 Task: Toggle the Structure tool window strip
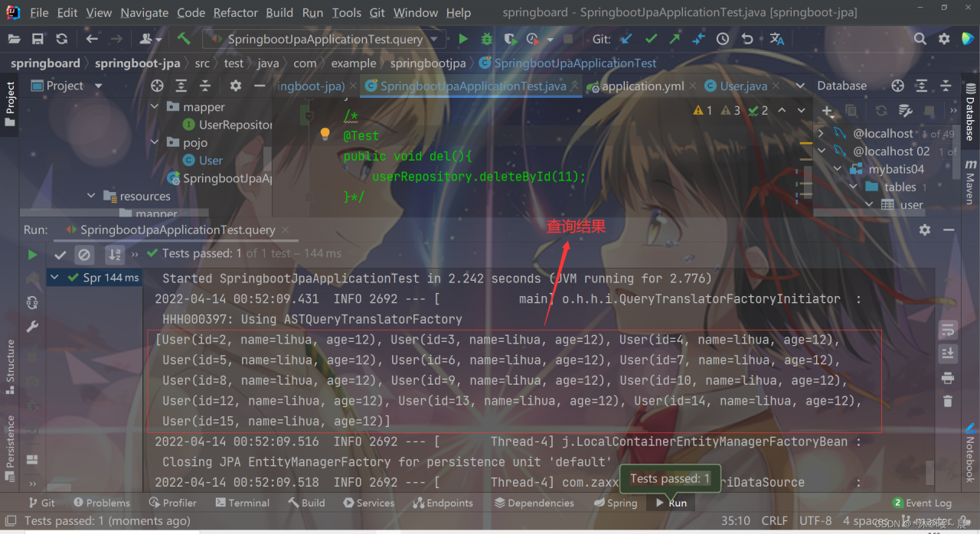10,367
